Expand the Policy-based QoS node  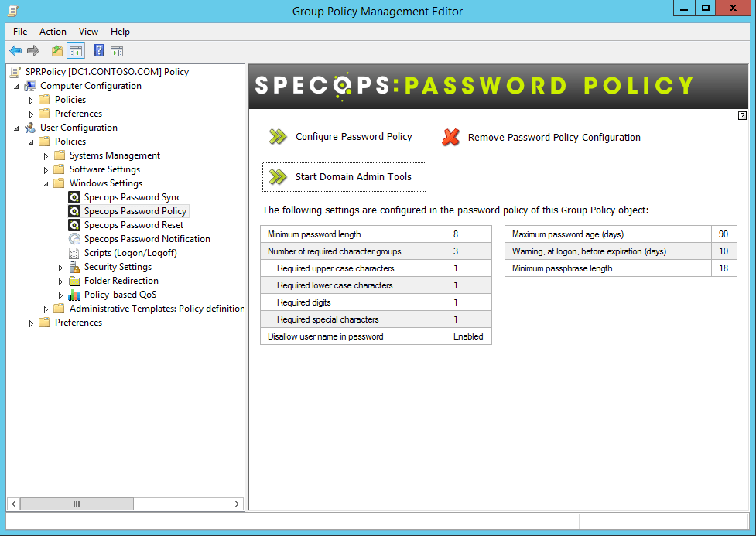click(x=60, y=296)
